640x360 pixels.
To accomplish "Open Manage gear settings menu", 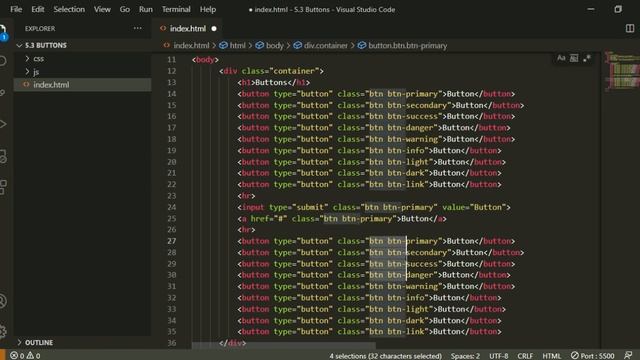I will (x=2, y=331).
